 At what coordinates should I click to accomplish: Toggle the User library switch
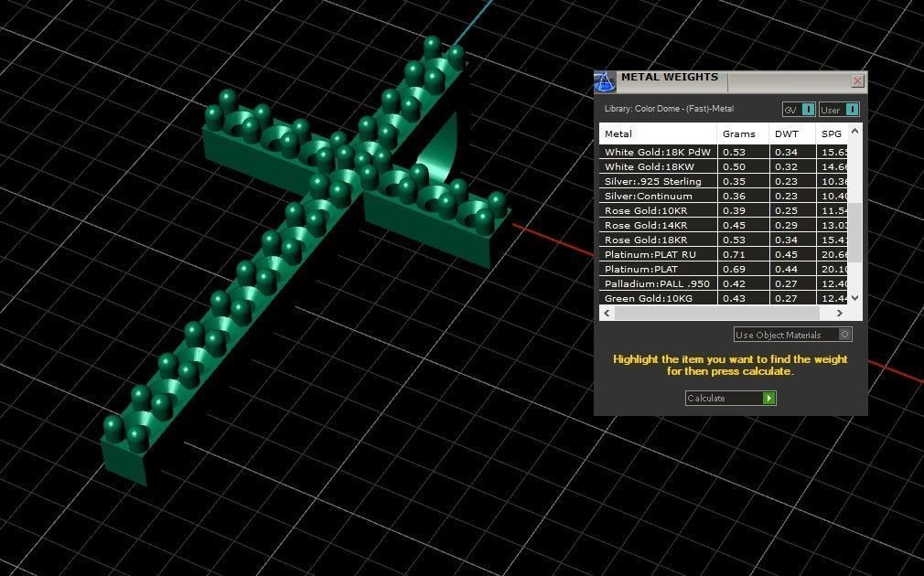839,110
